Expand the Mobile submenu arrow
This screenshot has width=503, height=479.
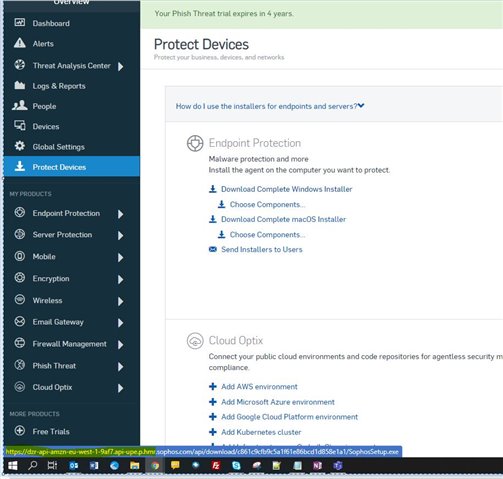point(121,257)
